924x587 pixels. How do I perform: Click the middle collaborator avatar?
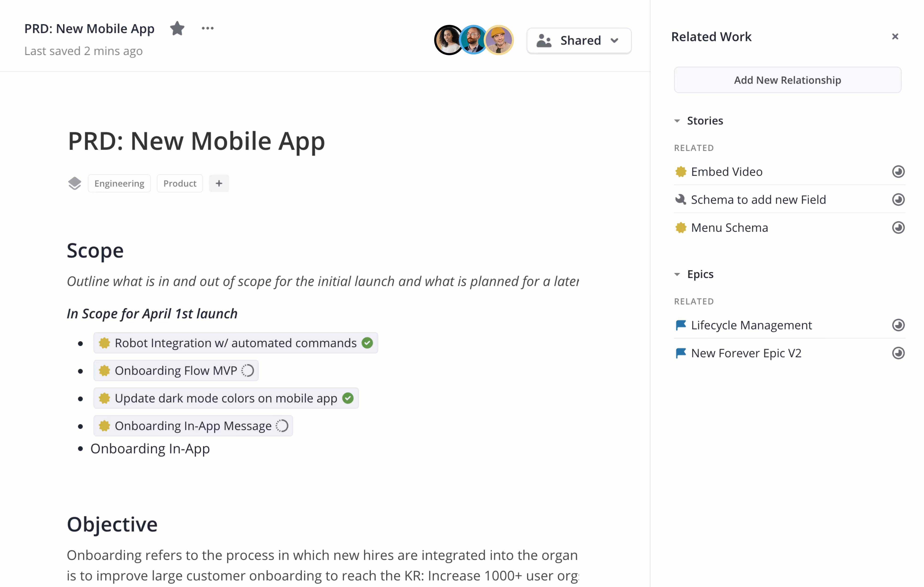(474, 40)
